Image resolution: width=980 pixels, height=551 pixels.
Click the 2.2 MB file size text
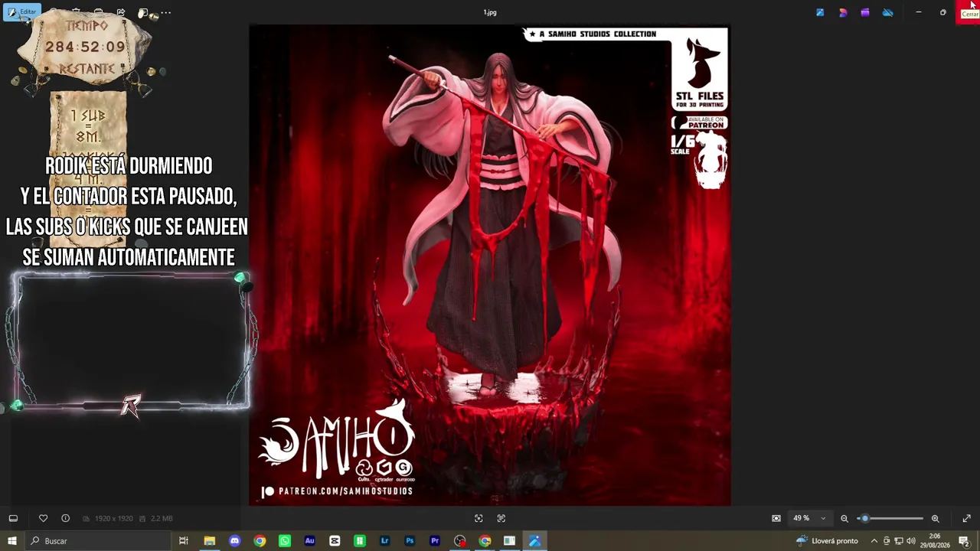pos(162,519)
